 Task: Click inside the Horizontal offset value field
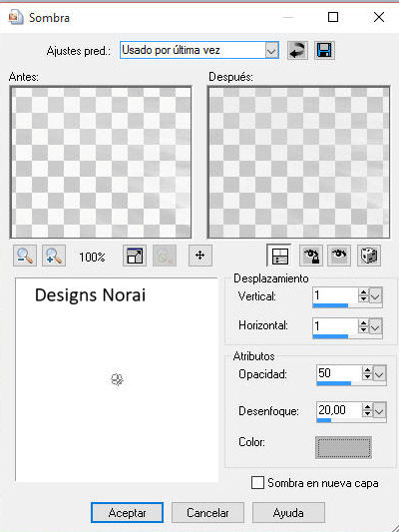pos(335,326)
